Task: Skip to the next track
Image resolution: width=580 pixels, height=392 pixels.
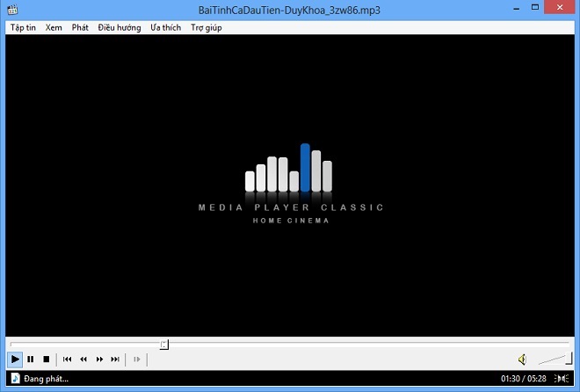Action: pyautogui.click(x=115, y=359)
